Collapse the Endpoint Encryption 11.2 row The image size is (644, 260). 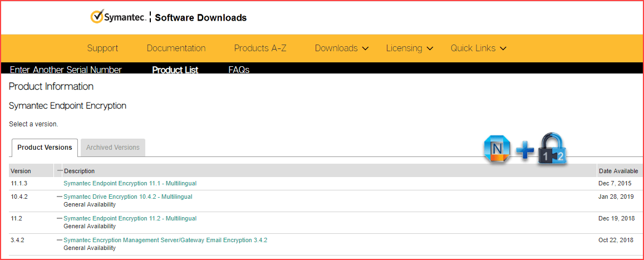60,218
